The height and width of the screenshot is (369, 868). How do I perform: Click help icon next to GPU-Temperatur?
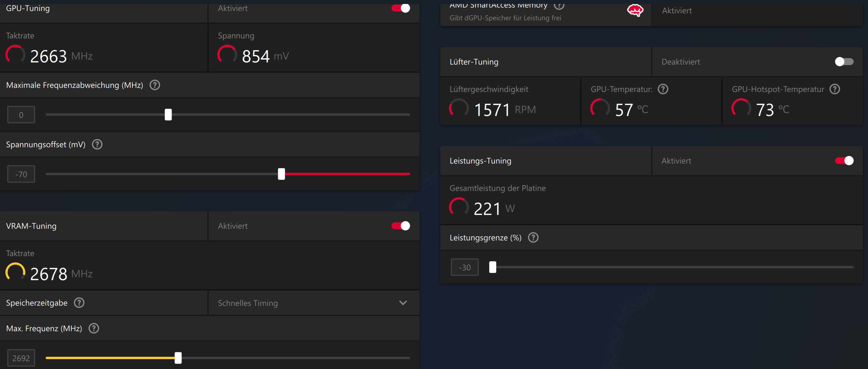point(663,89)
